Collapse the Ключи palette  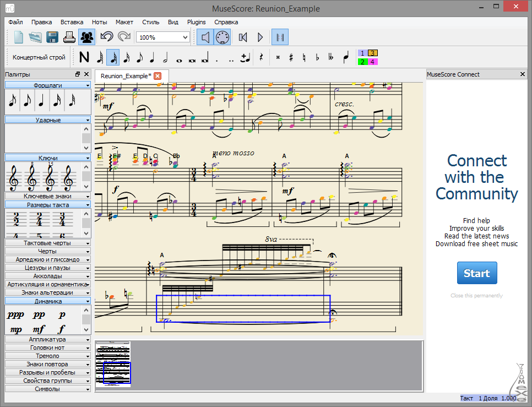(x=48, y=158)
